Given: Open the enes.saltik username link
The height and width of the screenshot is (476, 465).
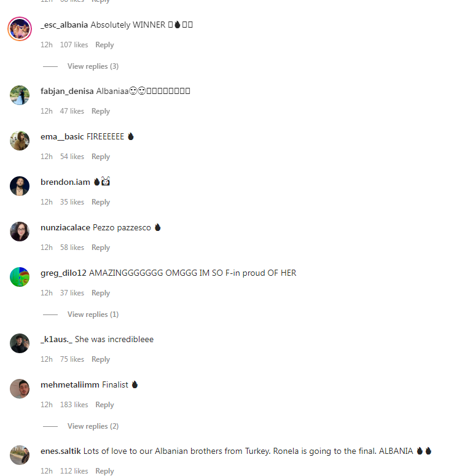Looking at the screenshot, I should point(61,451).
